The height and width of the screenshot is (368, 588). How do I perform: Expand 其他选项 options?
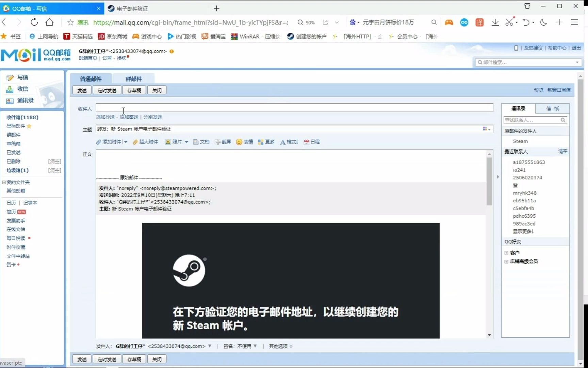click(x=281, y=346)
